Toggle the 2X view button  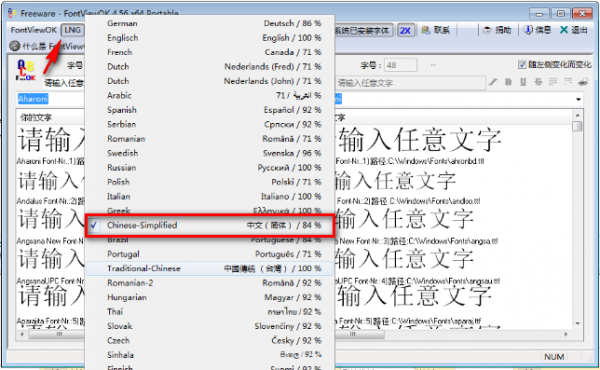[x=405, y=30]
